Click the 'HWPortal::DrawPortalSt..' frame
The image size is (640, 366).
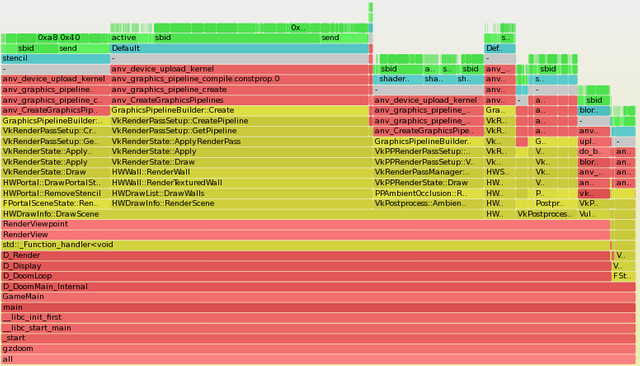point(56,182)
